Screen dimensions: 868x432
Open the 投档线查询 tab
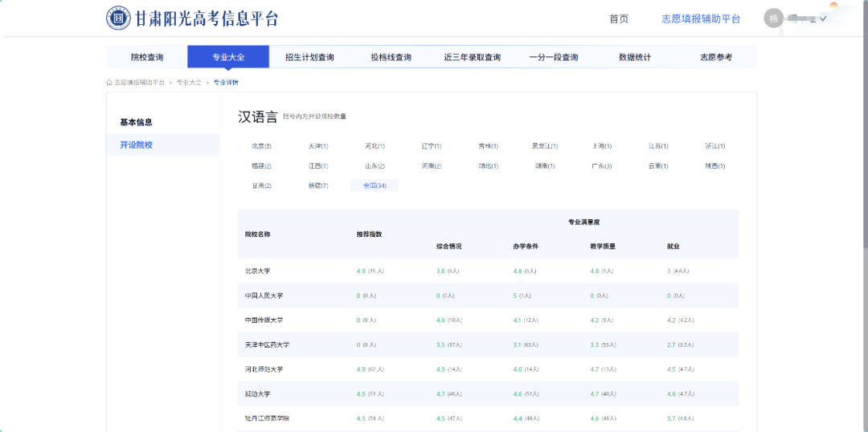pyautogui.click(x=391, y=58)
